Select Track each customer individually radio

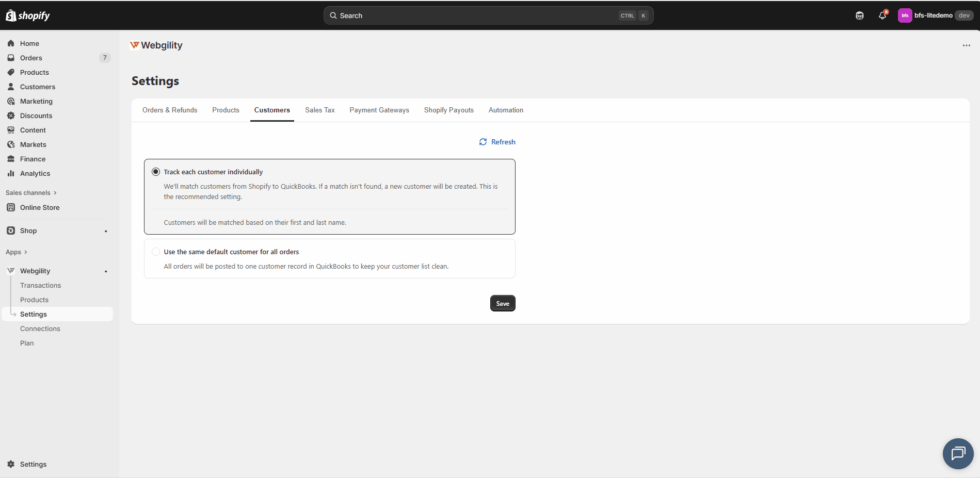[156, 172]
